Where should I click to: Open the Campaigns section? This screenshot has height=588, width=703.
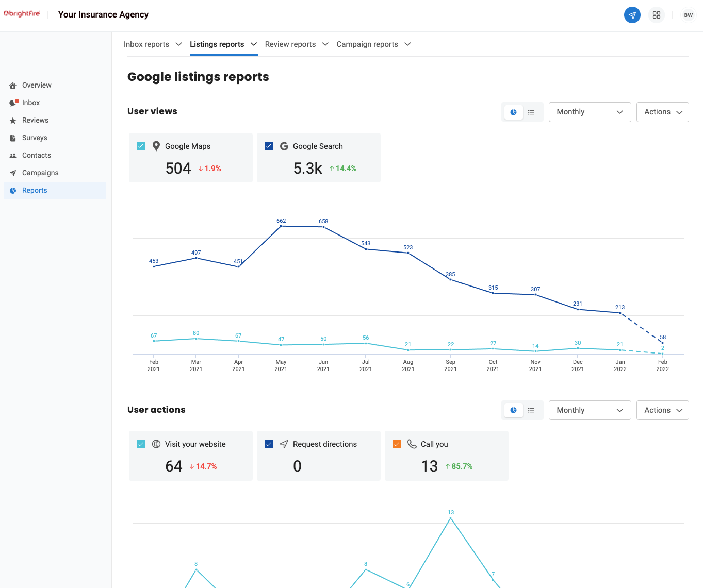(x=40, y=173)
